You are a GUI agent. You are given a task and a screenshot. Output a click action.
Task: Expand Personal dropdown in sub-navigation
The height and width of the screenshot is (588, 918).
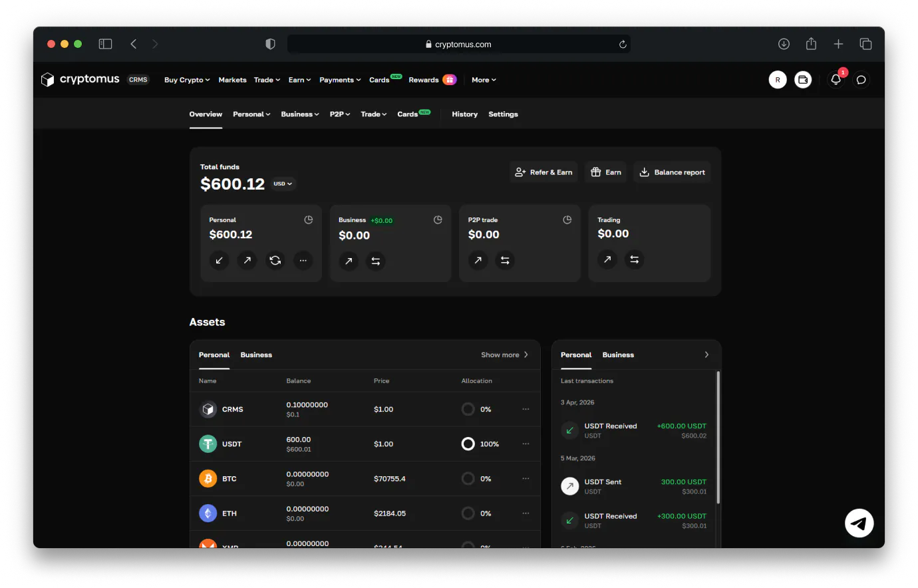click(x=251, y=114)
